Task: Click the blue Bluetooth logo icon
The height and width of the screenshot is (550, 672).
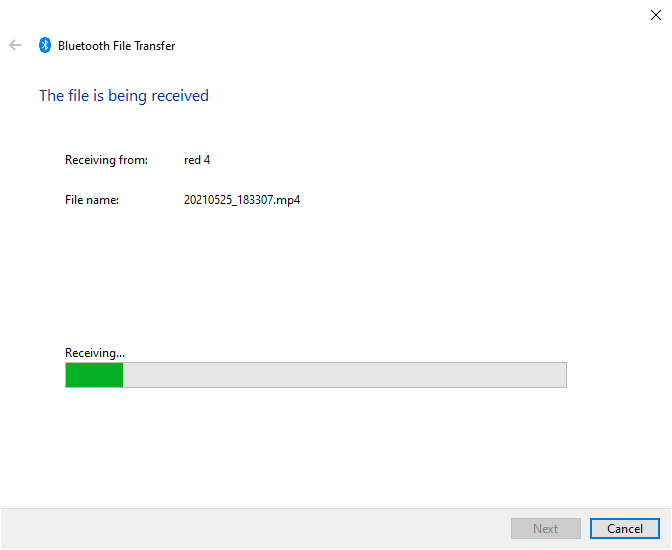Action: 45,45
